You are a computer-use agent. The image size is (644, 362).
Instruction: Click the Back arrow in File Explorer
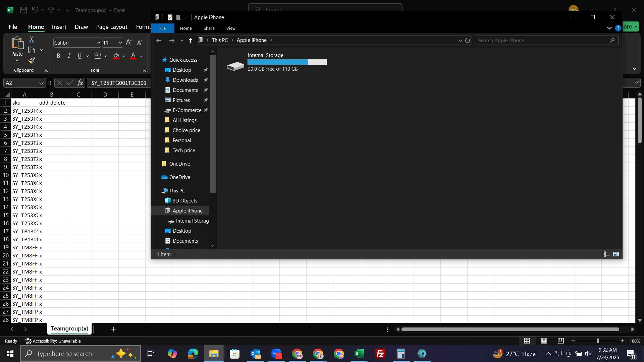(x=159, y=41)
